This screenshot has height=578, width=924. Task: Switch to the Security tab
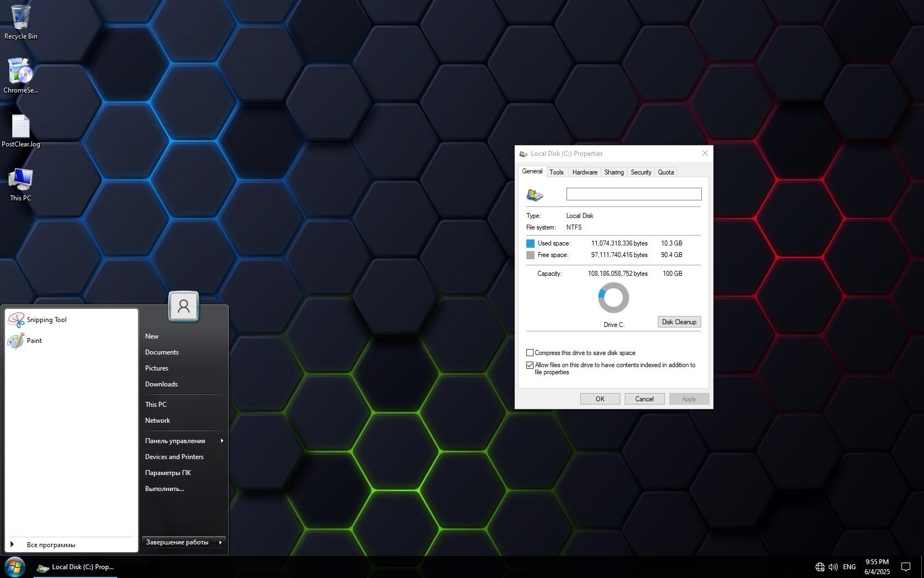pos(641,172)
